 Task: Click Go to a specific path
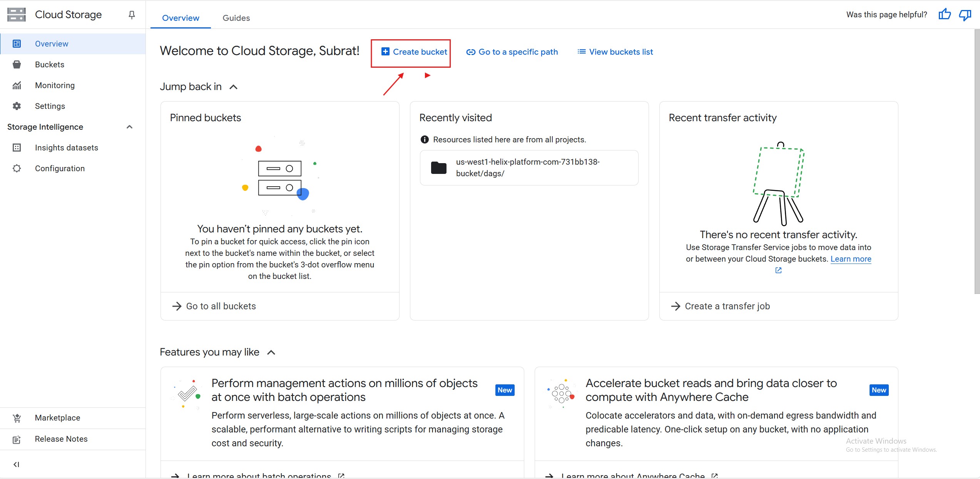512,52
